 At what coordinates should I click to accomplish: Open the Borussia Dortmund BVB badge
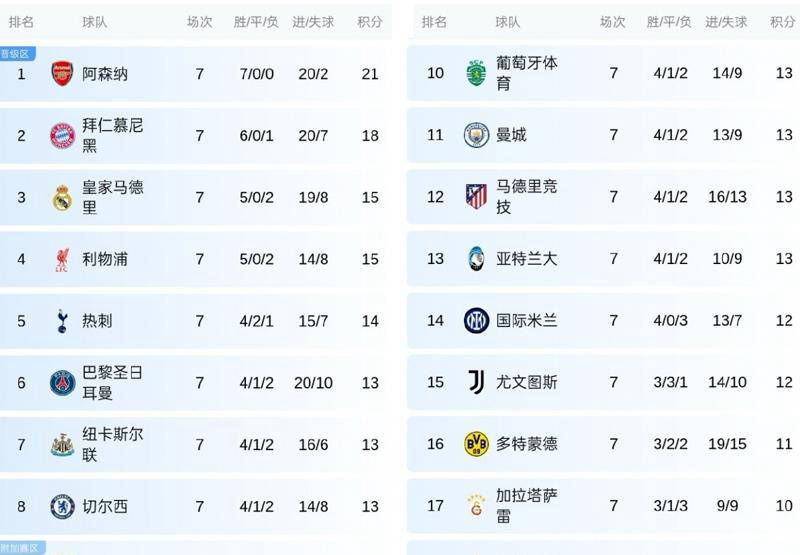click(476, 443)
